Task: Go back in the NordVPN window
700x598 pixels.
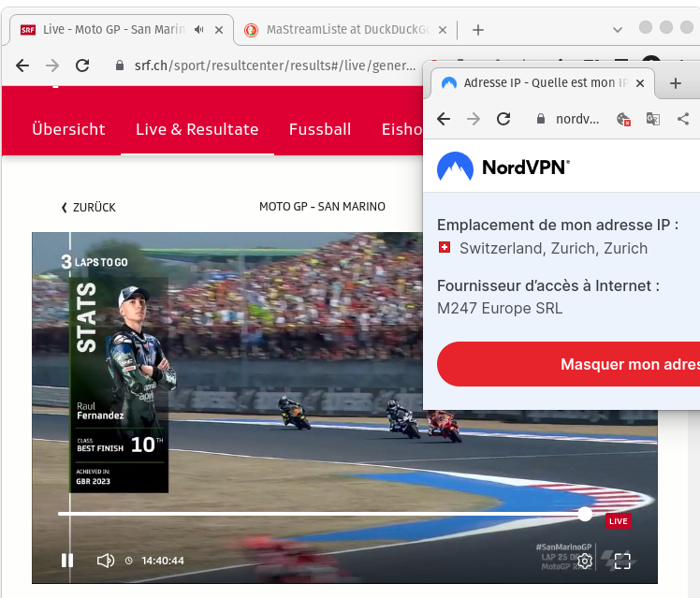Action: (444, 119)
